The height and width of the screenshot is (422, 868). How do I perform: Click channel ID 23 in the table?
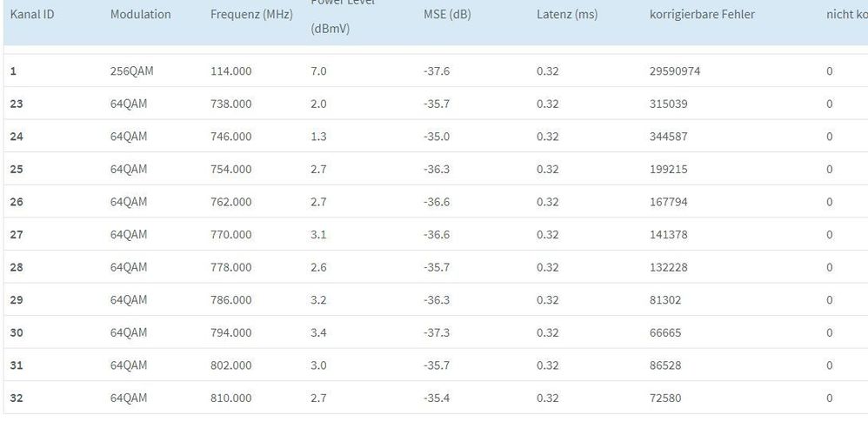(16, 104)
